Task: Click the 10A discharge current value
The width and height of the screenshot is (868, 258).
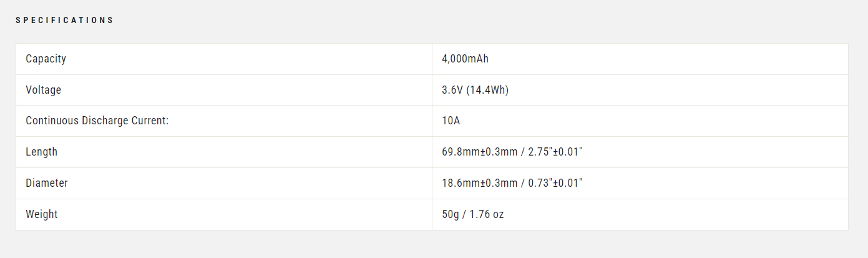Action: click(x=451, y=121)
